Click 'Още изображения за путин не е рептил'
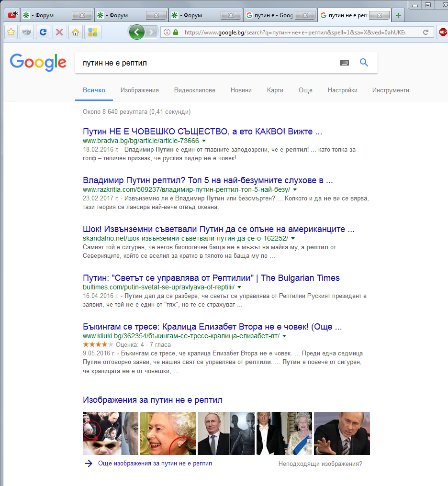448x486 pixels. [x=155, y=464]
